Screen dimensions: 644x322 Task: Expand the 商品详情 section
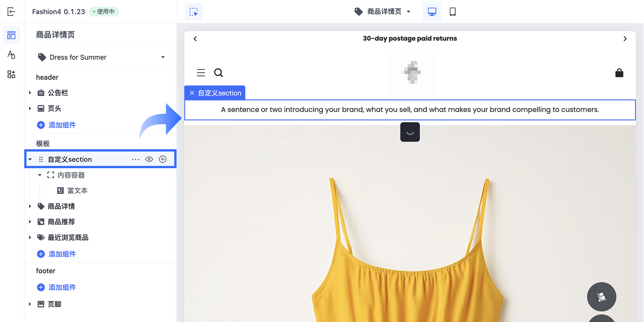pyautogui.click(x=30, y=206)
